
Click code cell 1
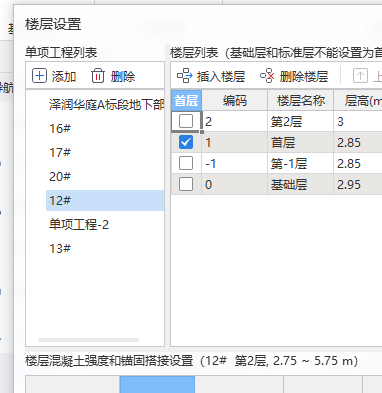pyautogui.click(x=235, y=142)
